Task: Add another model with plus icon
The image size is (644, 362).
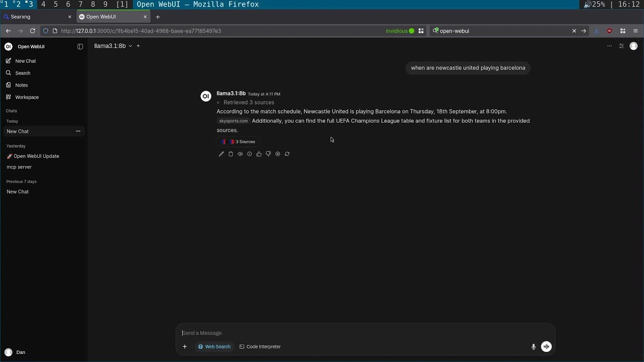Action: pos(138,46)
